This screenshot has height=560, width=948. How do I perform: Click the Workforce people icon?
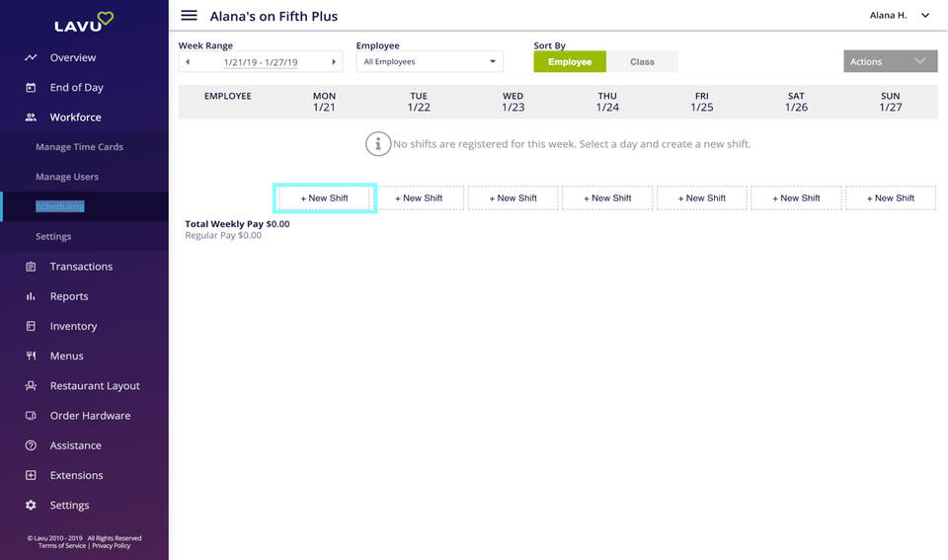pyautogui.click(x=31, y=118)
